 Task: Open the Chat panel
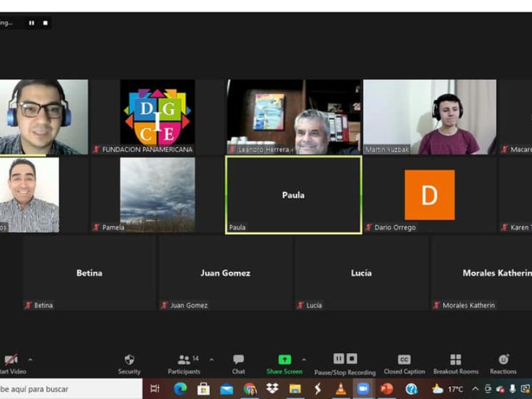(x=239, y=364)
